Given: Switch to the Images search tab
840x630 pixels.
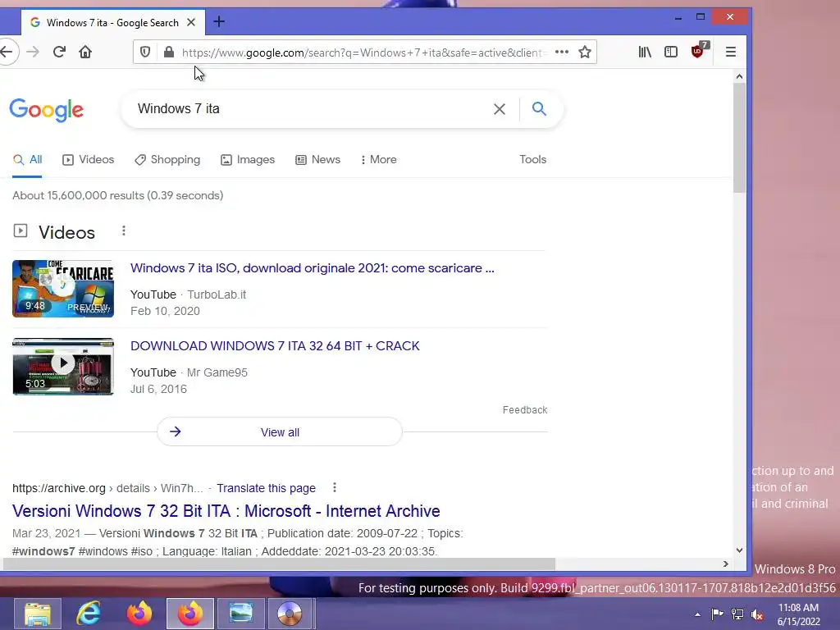Looking at the screenshot, I should pyautogui.click(x=248, y=160).
